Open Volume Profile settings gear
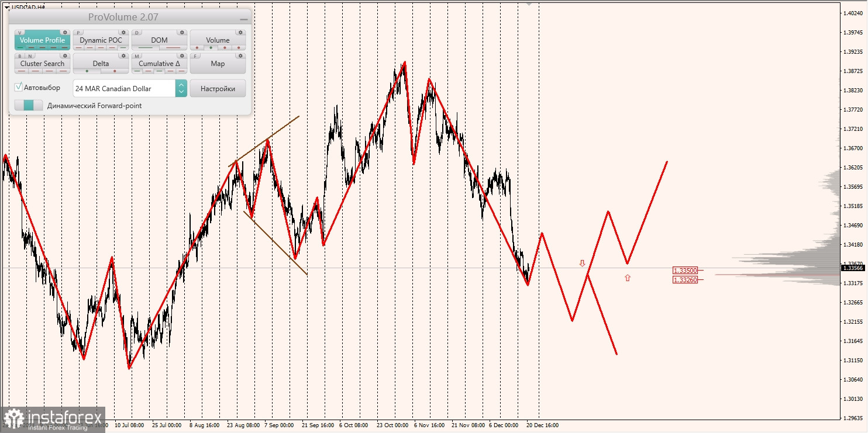This screenshot has width=868, height=433. point(65,33)
